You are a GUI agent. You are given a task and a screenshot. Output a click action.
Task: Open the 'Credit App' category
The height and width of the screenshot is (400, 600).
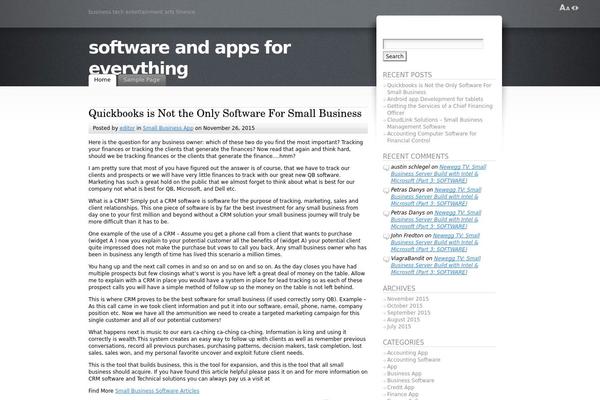(x=401, y=387)
